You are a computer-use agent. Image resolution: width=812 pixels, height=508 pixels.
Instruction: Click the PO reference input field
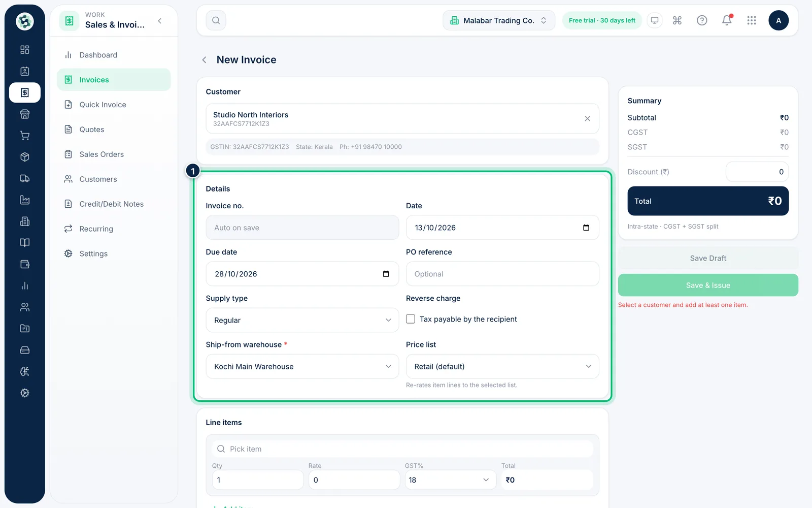coord(502,274)
